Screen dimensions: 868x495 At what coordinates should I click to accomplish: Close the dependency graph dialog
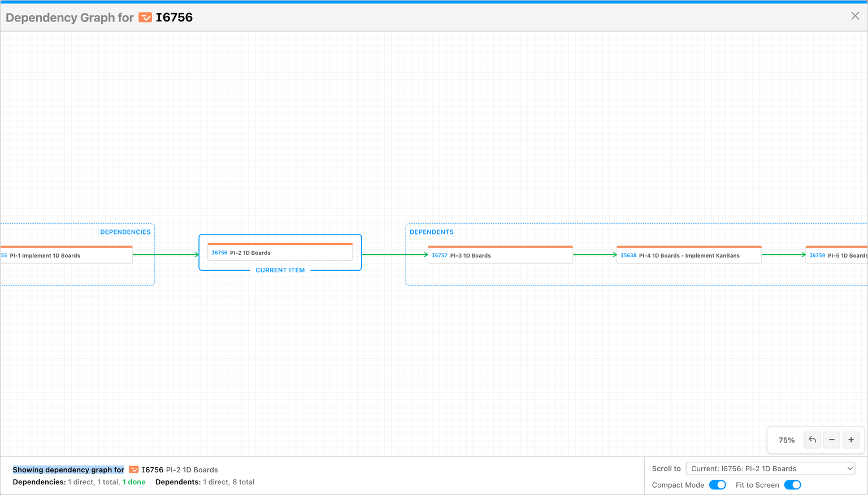pyautogui.click(x=855, y=16)
